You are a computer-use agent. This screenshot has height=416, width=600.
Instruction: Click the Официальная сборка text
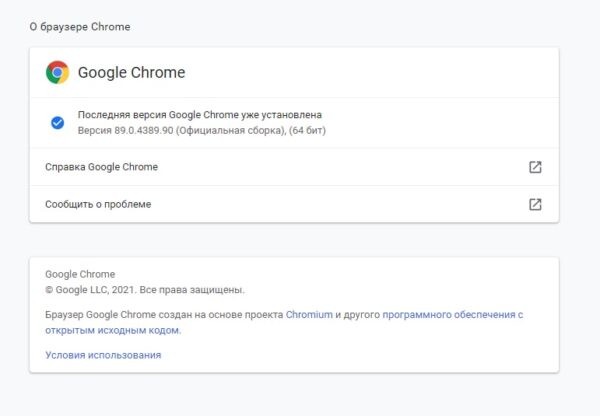click(231, 131)
